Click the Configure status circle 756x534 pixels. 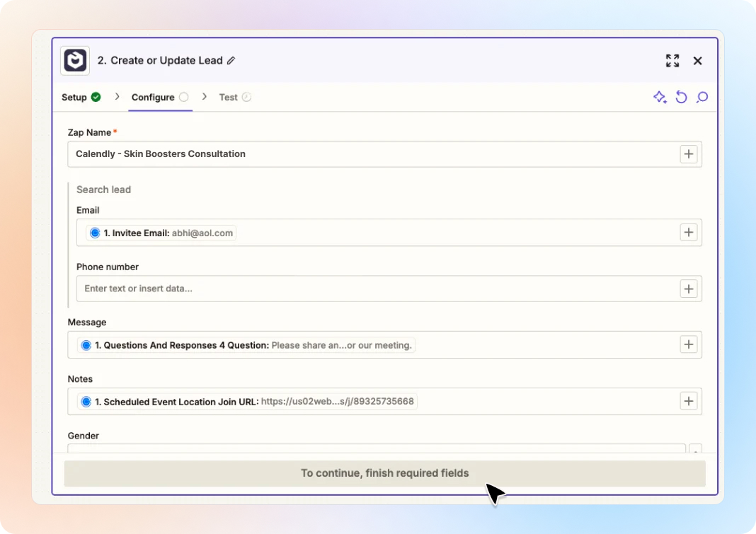pos(184,97)
